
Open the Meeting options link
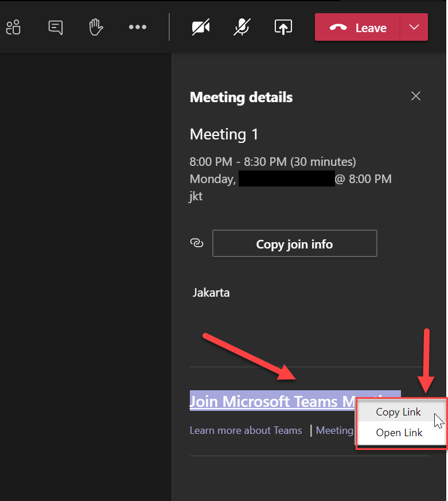pos(335,430)
